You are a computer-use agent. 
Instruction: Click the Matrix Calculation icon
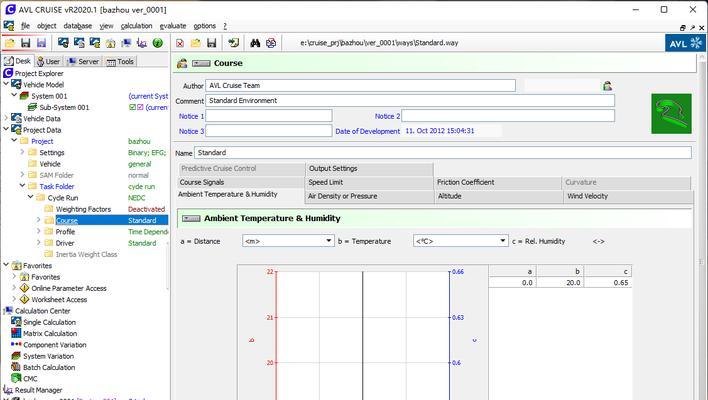[16, 333]
